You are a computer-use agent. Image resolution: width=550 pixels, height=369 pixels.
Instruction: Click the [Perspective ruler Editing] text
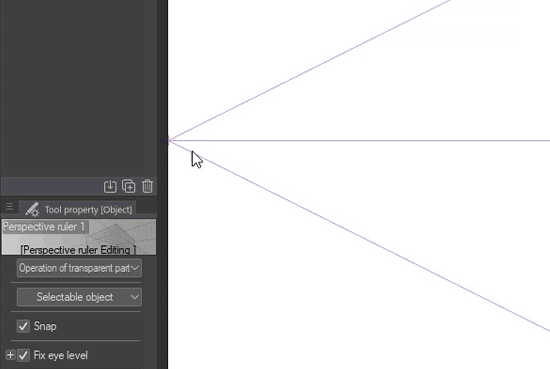click(x=78, y=250)
